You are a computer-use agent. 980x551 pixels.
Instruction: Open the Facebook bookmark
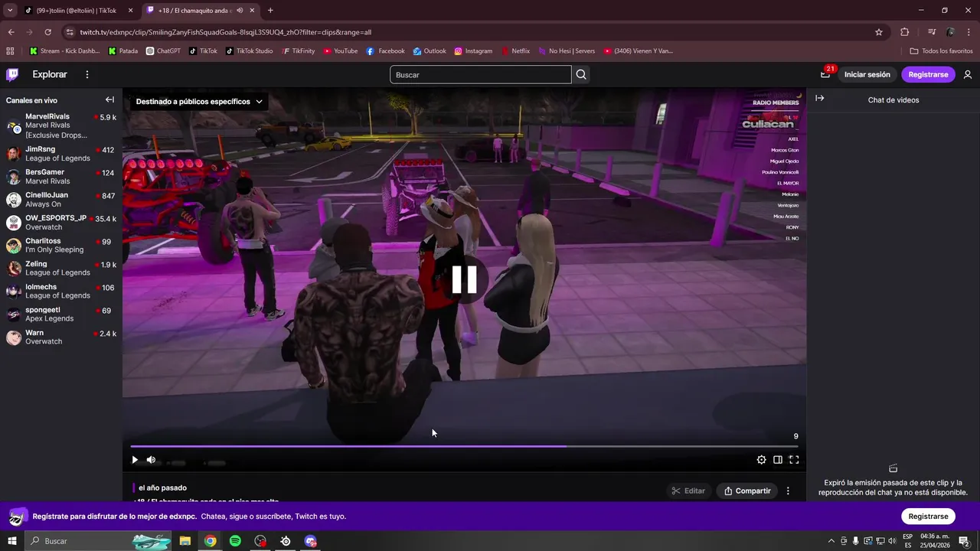pyautogui.click(x=385, y=51)
